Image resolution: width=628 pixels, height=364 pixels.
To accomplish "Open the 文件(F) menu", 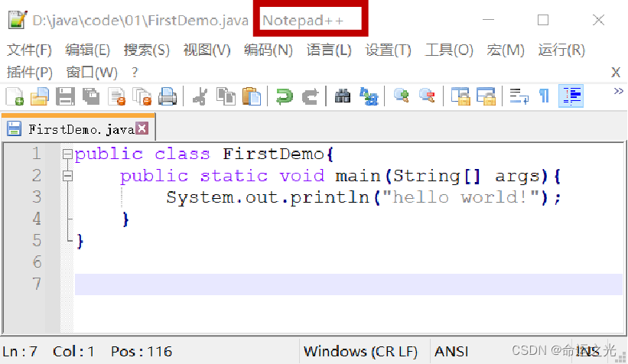I will pyautogui.click(x=29, y=50).
